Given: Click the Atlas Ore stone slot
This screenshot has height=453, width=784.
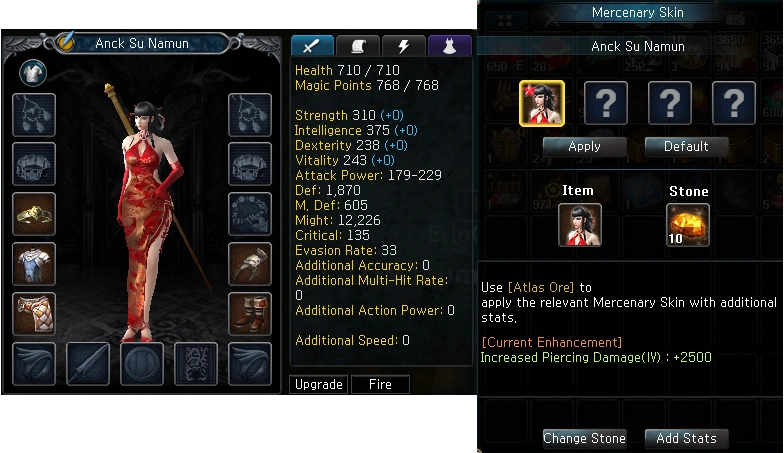Looking at the screenshot, I should [688, 225].
